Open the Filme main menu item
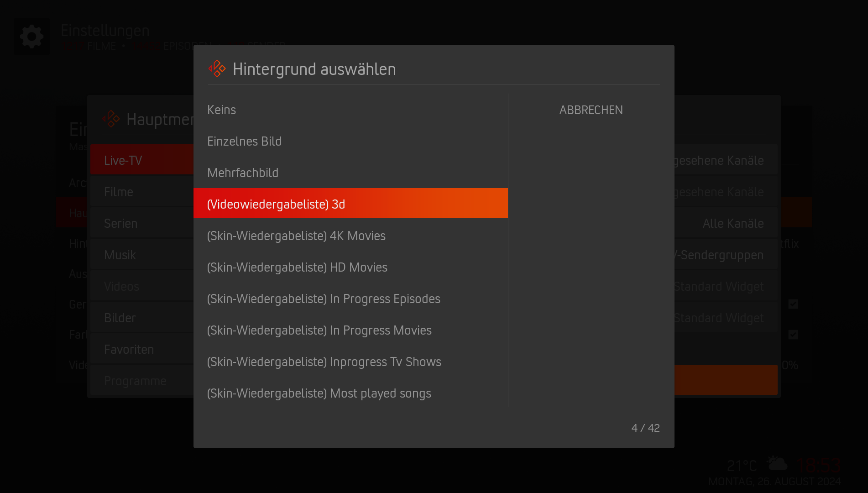Screen dimensions: 868x493 click(142, 192)
